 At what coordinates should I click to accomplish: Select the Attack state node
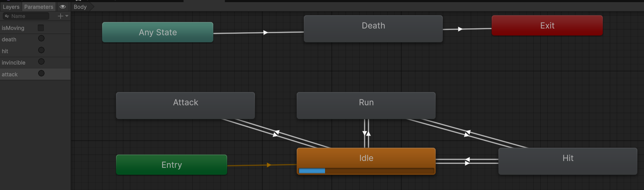tap(185, 105)
